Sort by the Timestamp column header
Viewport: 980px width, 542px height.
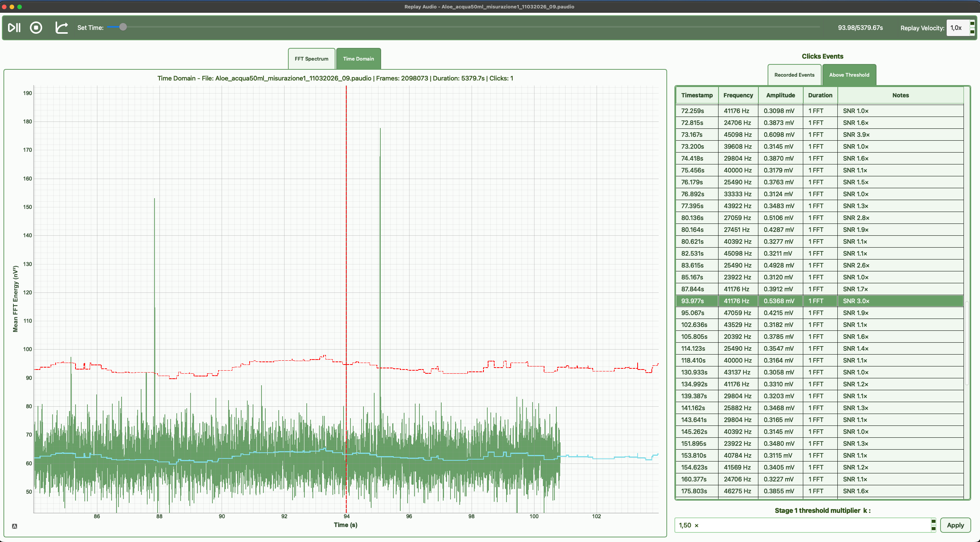[697, 95]
